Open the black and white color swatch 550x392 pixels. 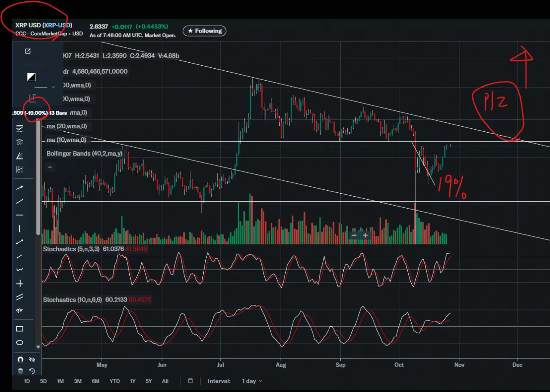coord(31,77)
